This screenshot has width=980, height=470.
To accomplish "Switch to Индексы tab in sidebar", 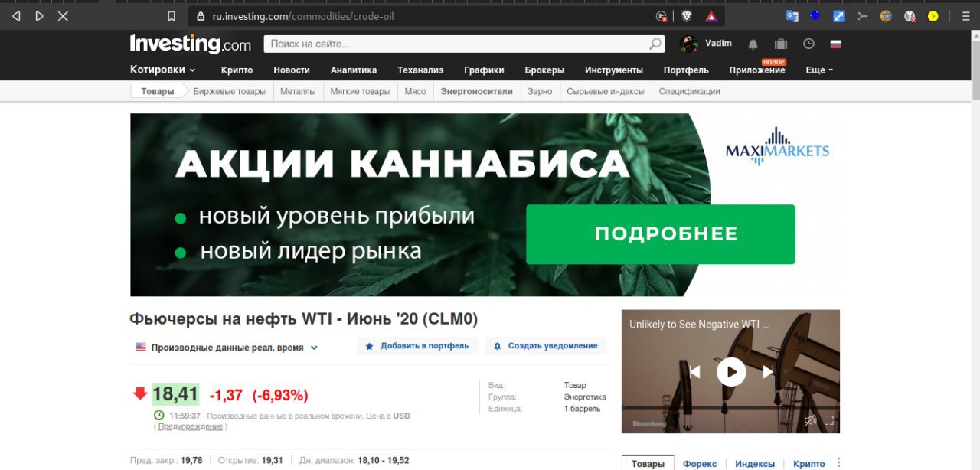I will pyautogui.click(x=755, y=464).
